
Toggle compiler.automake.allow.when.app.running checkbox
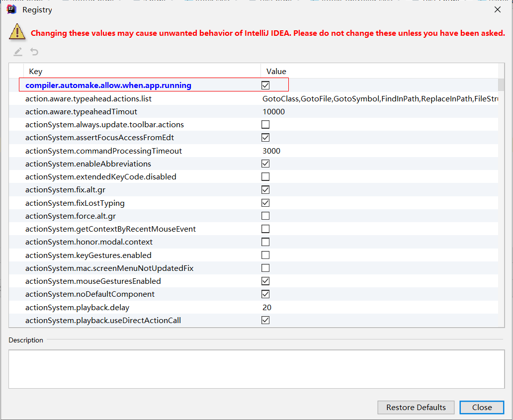265,85
